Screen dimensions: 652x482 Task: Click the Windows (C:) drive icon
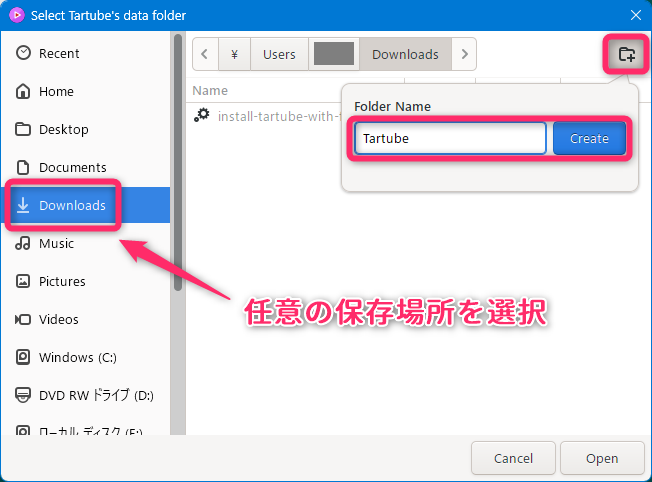tap(23, 357)
